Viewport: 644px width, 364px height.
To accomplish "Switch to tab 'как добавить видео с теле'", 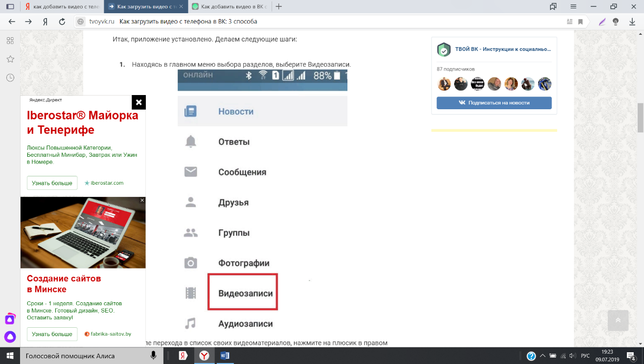I will [x=62, y=6].
